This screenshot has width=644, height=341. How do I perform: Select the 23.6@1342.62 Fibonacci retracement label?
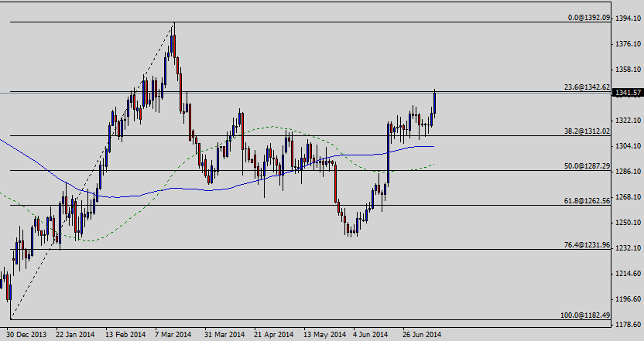click(587, 87)
